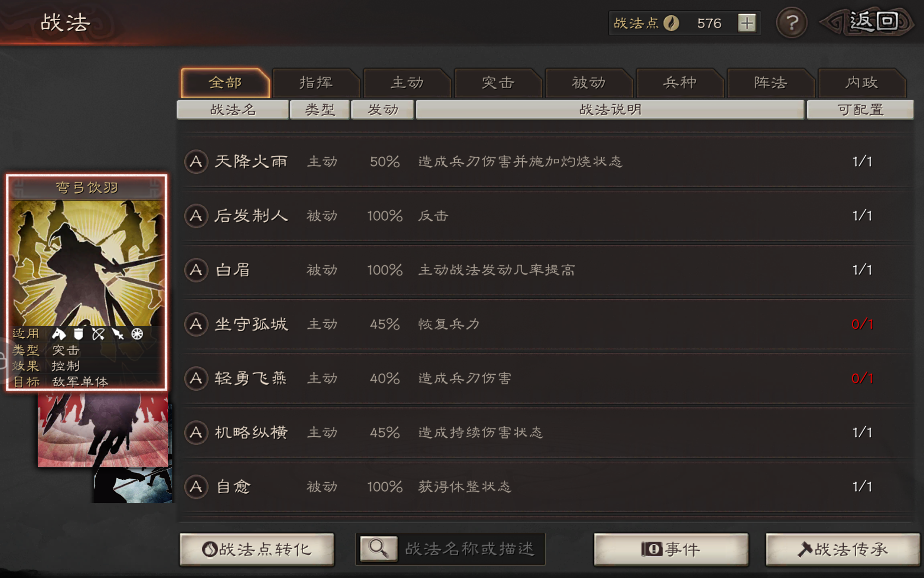Switch to the 阵法 tab

click(x=771, y=83)
